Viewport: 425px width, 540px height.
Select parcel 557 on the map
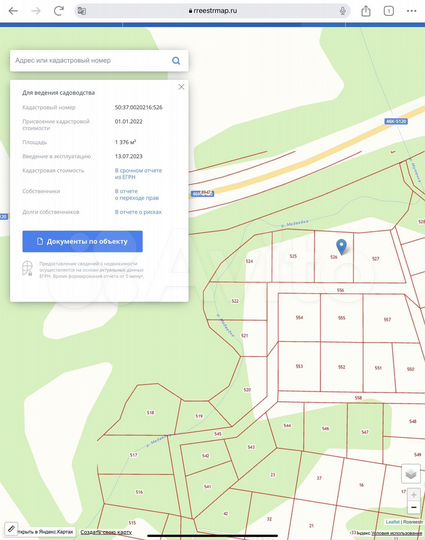(x=387, y=320)
